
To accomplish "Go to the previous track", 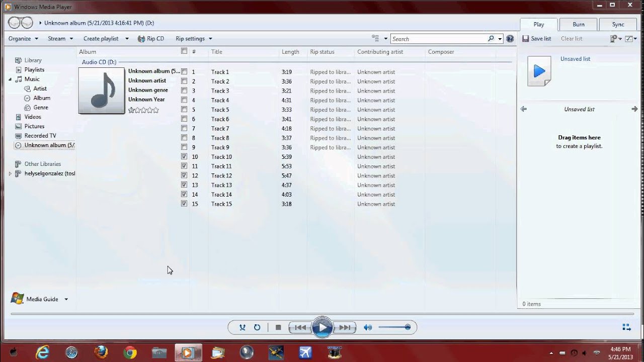I will coord(300,327).
